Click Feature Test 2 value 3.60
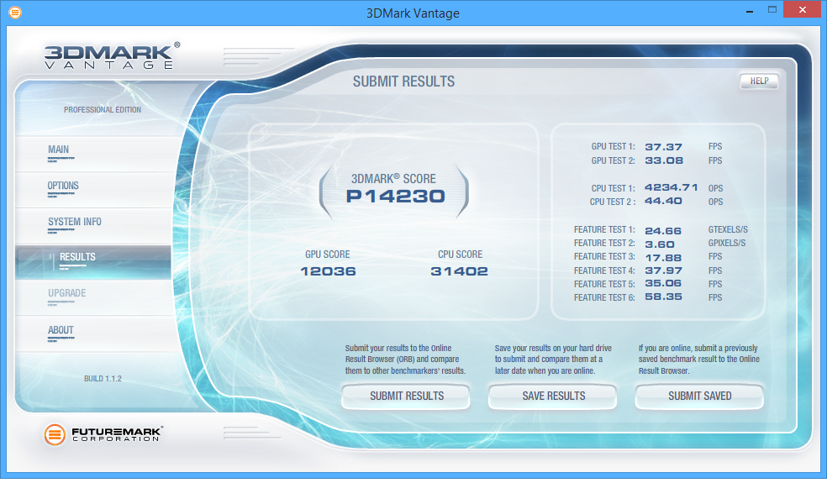827x504 pixels. 660,244
